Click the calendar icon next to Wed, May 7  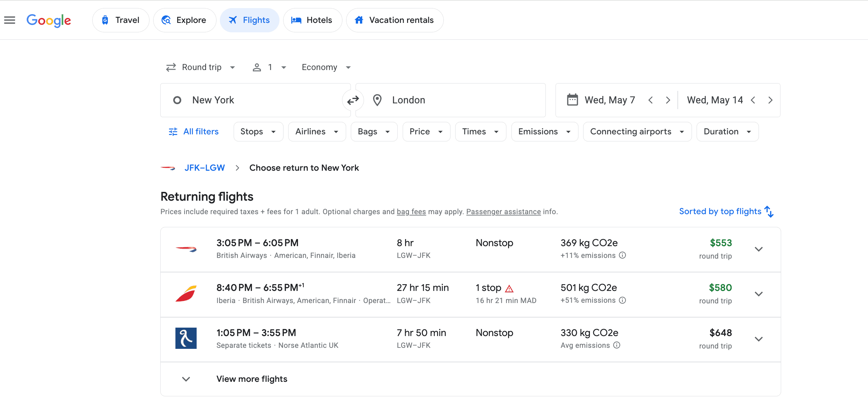572,100
